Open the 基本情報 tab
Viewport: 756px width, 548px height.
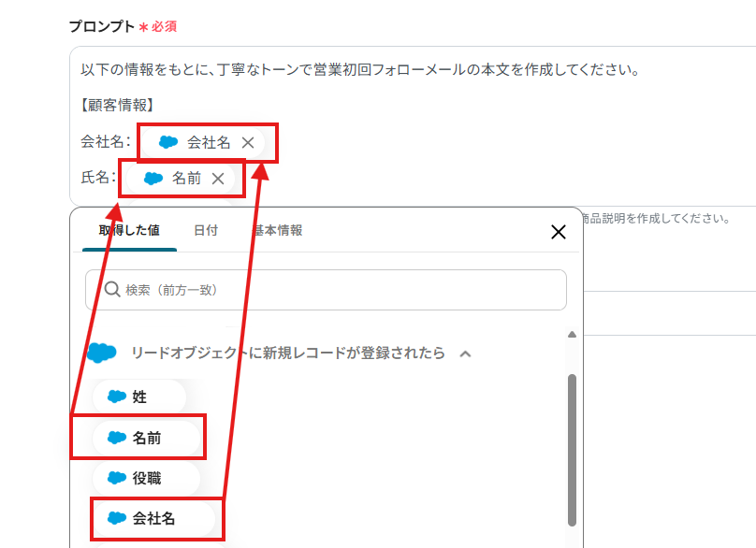(x=278, y=230)
